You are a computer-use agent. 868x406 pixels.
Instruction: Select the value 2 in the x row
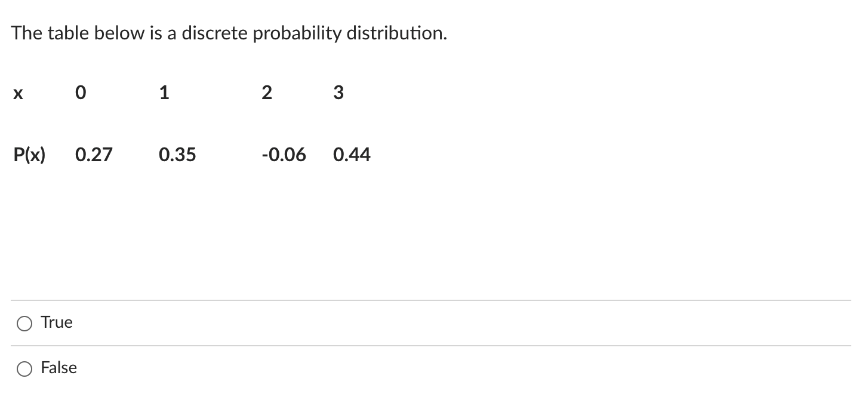pos(266,93)
